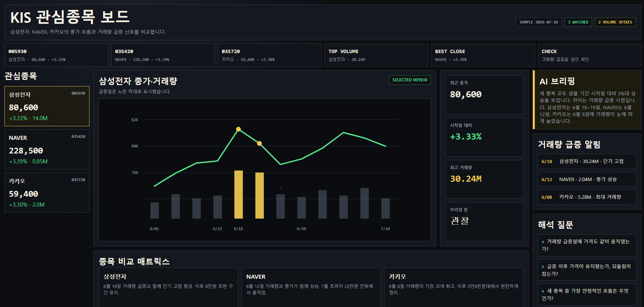Open the NAVER card in 종목 비교 매트릭스

(x=311, y=287)
